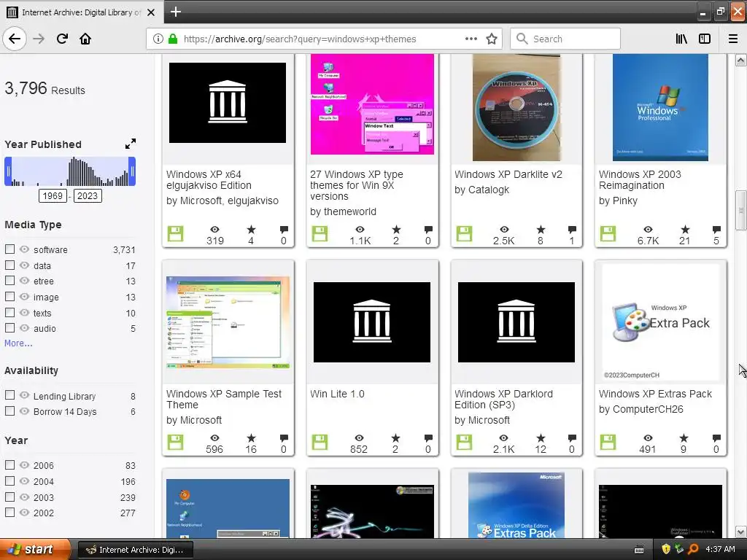The image size is (747, 560).
Task: Select the Internet Archive browser tab
Action: (82, 12)
